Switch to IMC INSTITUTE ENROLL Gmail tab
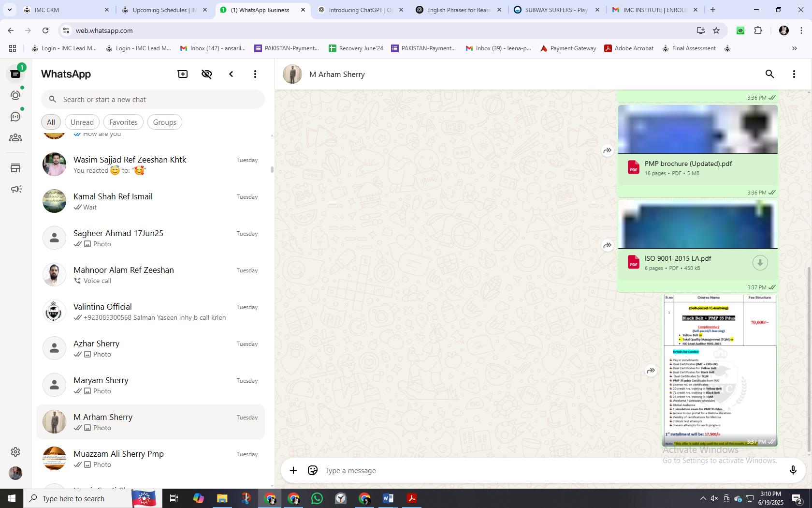This screenshot has width=812, height=508. coord(655,10)
